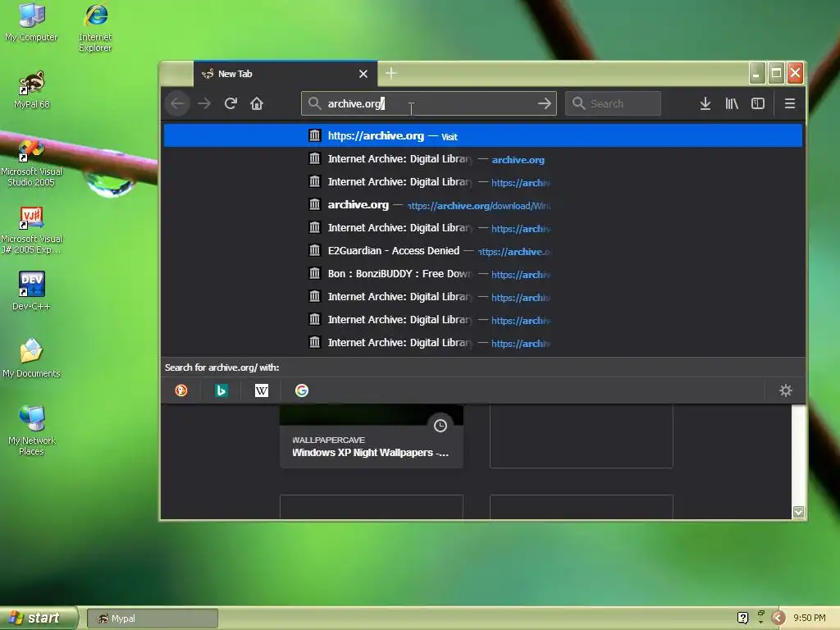The width and height of the screenshot is (840, 630).
Task: Expand hidden tray icons arrow
Action: coord(778,619)
